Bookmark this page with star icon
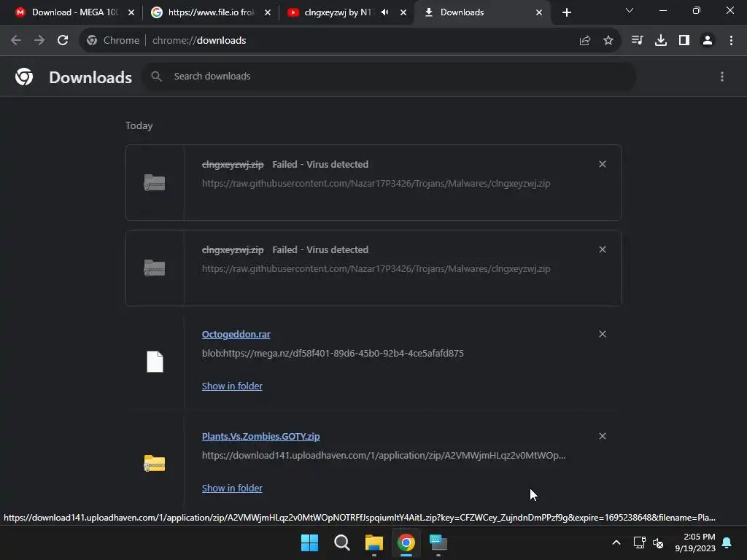This screenshot has height=560, width=747. pyautogui.click(x=608, y=41)
